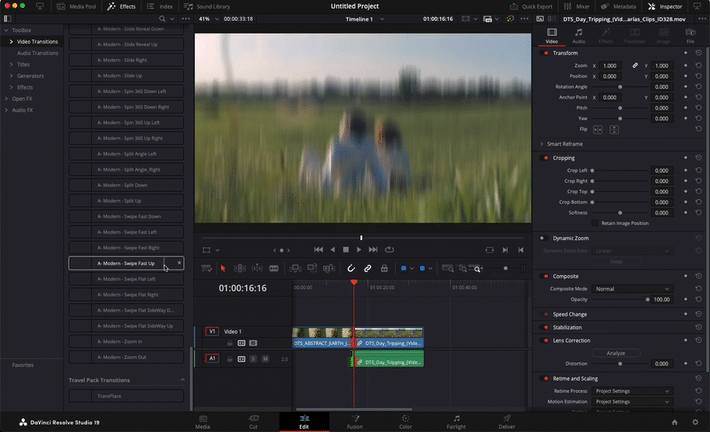Choose the Dynamic Trim Mode tool
Screen dimensions: 710x432
click(257, 269)
